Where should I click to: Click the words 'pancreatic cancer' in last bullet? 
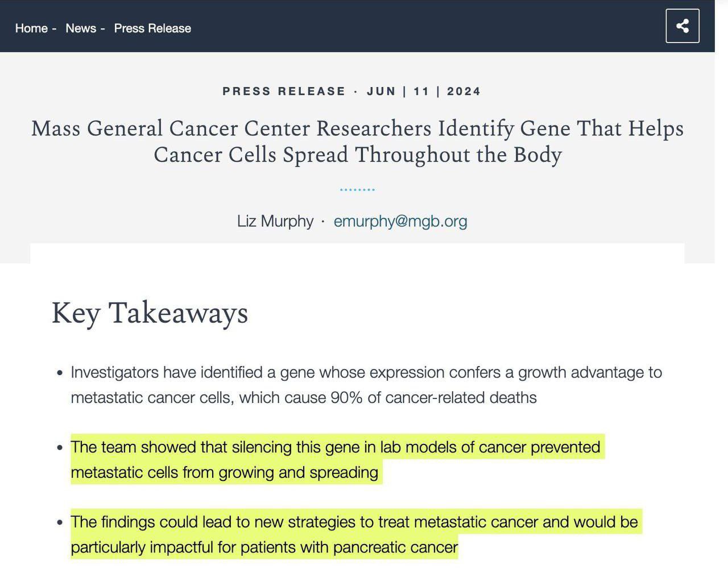pos(395,547)
